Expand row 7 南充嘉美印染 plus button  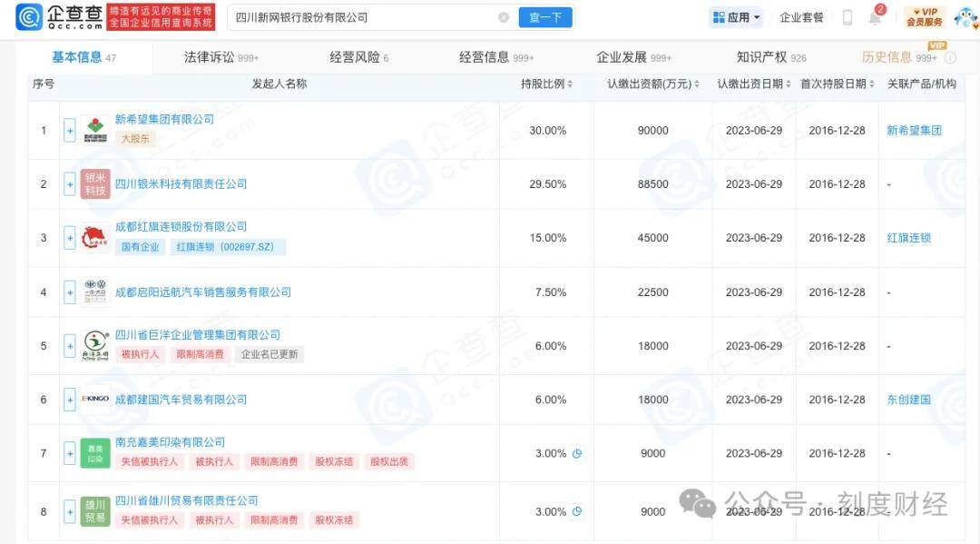tap(69, 453)
